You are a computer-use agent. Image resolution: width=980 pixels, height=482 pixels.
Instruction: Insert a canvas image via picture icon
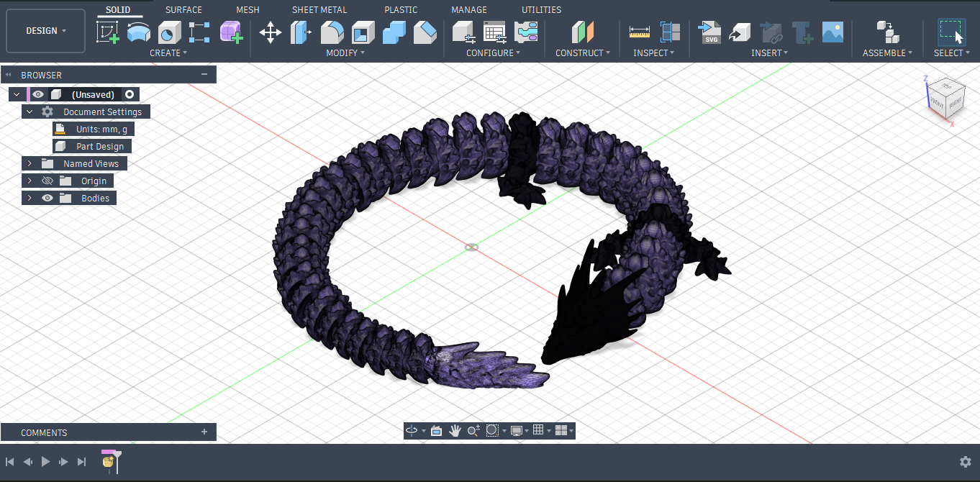[x=832, y=32]
